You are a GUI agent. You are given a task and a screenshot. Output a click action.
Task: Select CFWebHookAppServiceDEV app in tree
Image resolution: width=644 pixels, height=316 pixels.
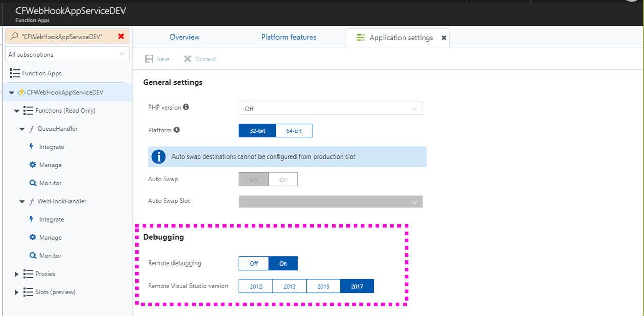click(65, 93)
